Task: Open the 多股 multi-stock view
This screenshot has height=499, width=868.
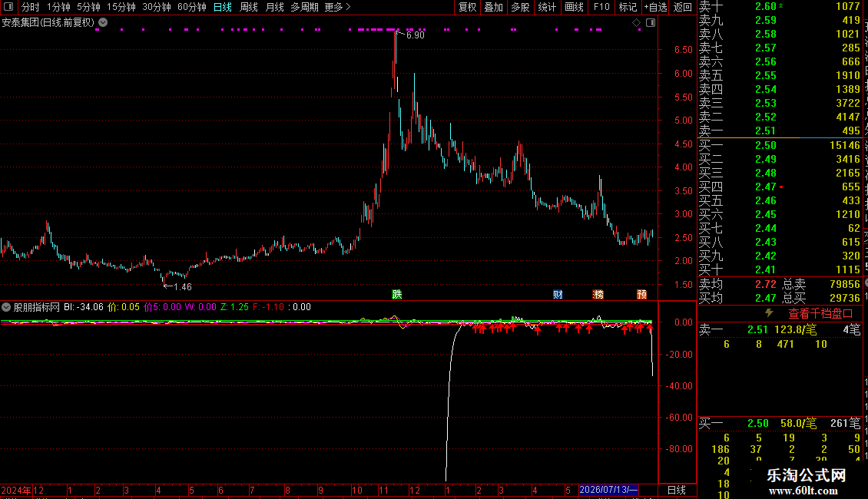Action: (x=520, y=7)
